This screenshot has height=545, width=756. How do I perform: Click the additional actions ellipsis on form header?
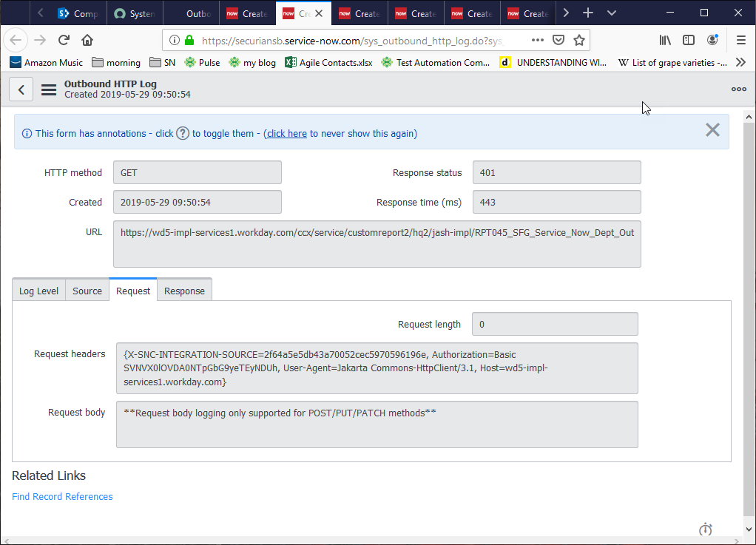pyautogui.click(x=738, y=89)
